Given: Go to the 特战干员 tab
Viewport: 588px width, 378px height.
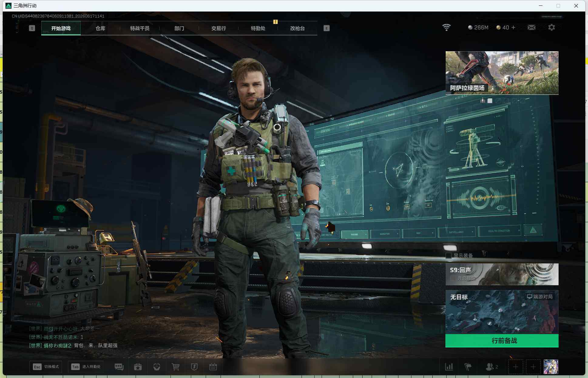Looking at the screenshot, I should tap(140, 28).
